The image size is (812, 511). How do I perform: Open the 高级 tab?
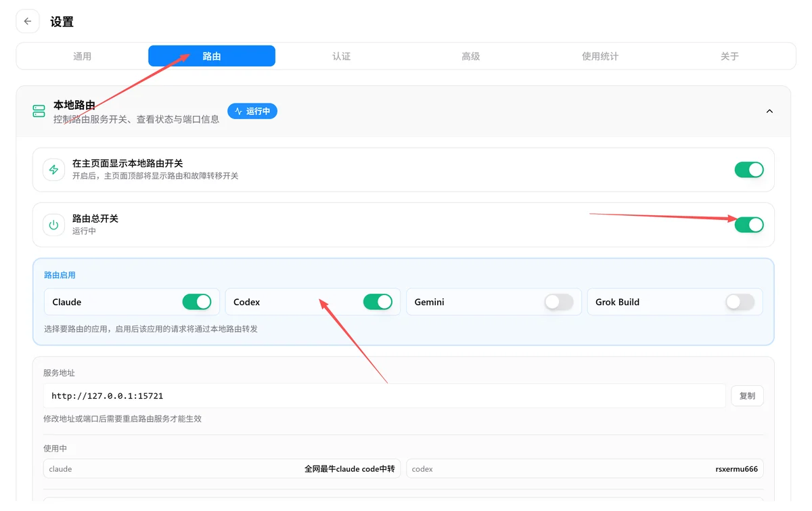[x=471, y=56]
